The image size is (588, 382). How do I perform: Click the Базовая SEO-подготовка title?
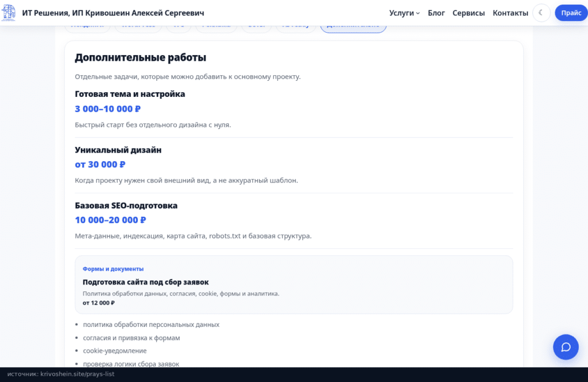(126, 205)
